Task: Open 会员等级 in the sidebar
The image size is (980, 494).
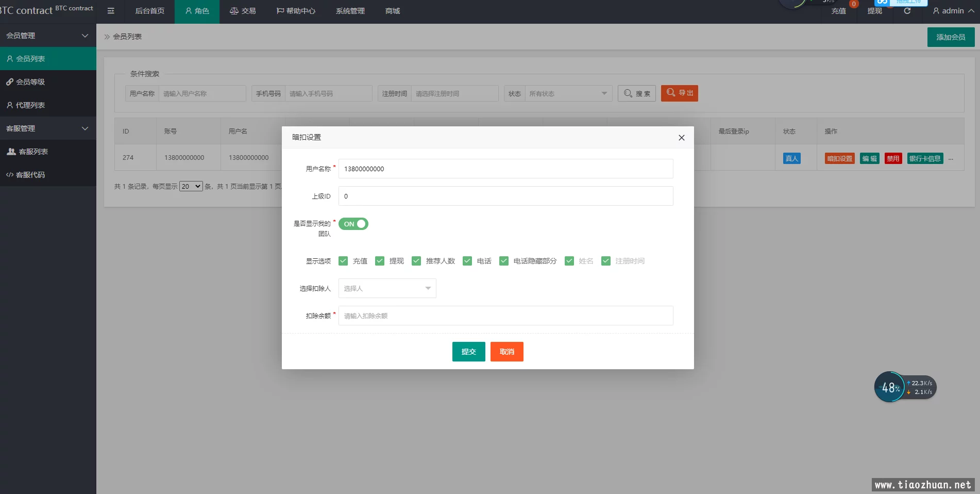Action: (x=30, y=82)
